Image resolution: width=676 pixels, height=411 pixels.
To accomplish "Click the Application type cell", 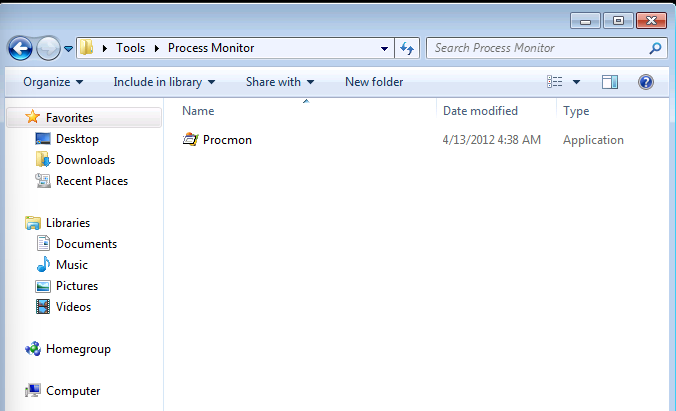I will click(x=593, y=140).
